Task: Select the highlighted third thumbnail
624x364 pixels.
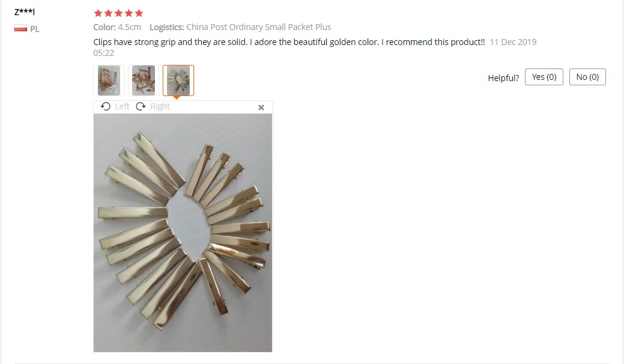Action: tap(178, 80)
